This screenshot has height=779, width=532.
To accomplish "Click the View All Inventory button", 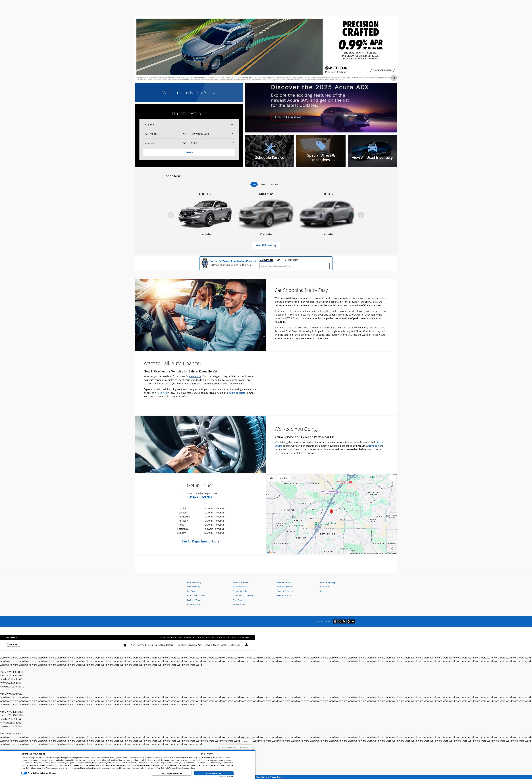I will click(x=266, y=245).
